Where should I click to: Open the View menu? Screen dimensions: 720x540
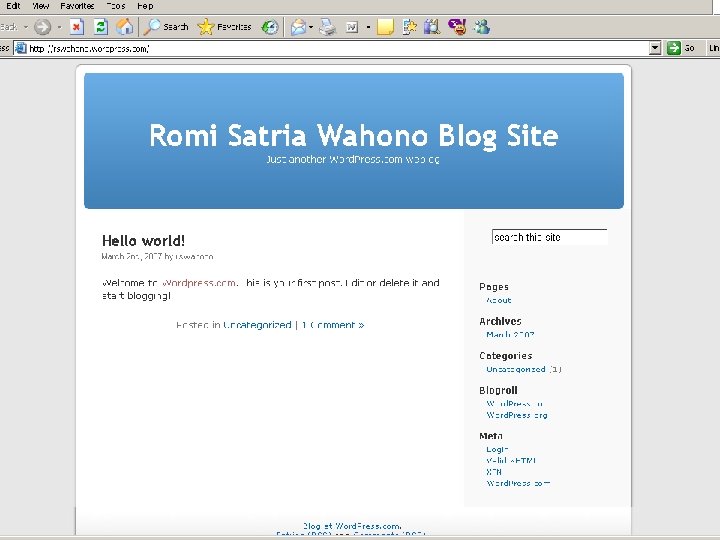tap(40, 6)
